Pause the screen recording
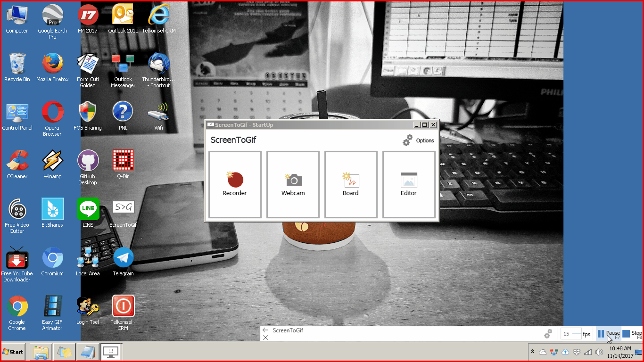Viewport: 644px width, 362px height. 609,334
